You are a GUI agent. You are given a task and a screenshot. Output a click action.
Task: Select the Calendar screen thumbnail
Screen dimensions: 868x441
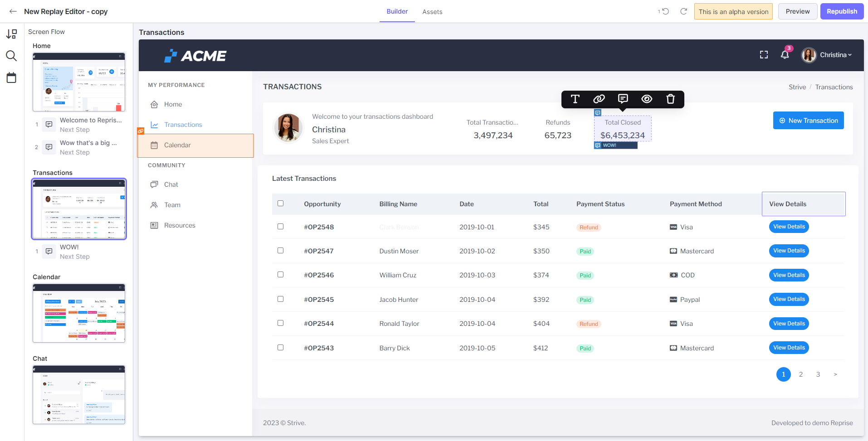tap(79, 313)
